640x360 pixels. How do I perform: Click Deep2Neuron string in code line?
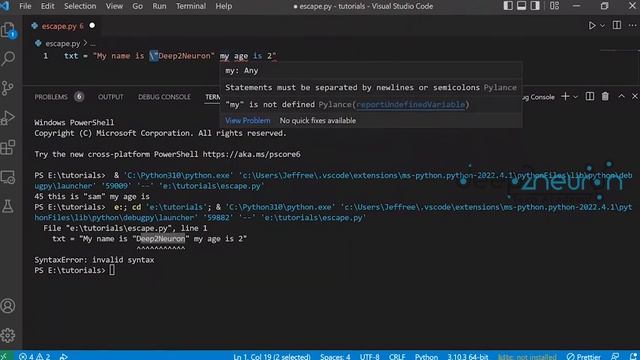click(x=184, y=56)
